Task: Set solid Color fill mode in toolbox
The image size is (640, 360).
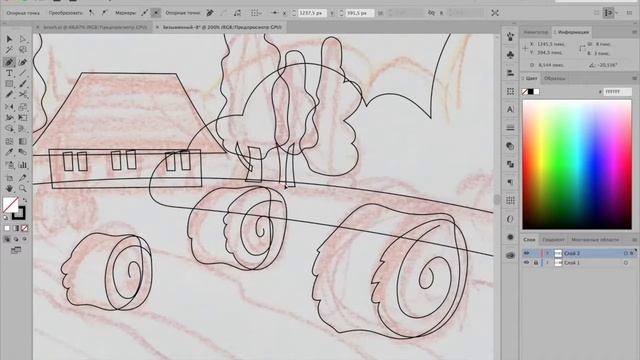Action: coord(7,228)
